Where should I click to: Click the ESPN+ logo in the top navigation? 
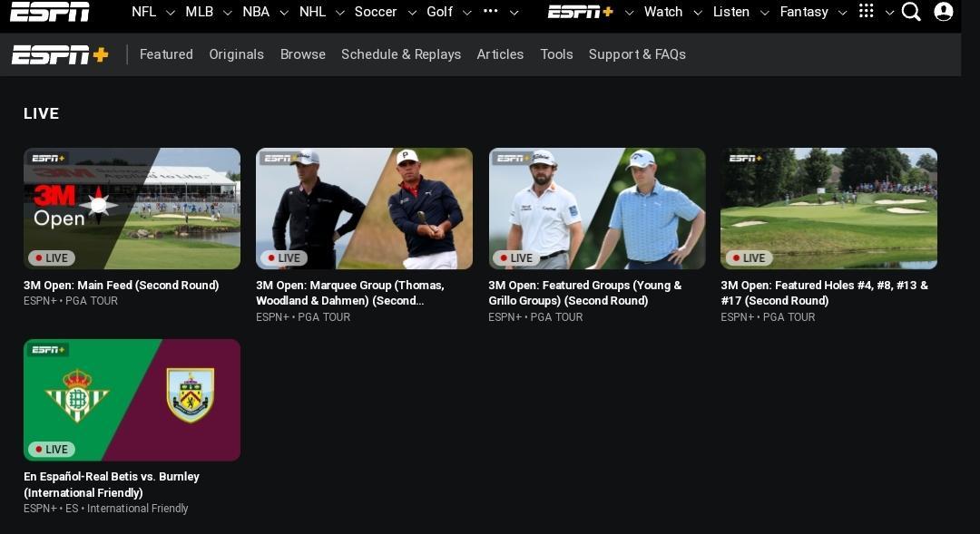click(x=581, y=12)
